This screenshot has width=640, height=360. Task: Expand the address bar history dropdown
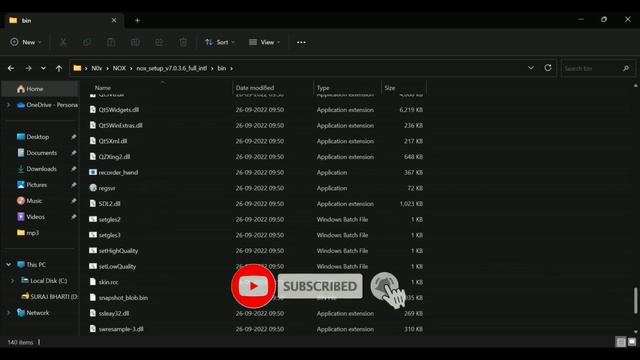(531, 68)
